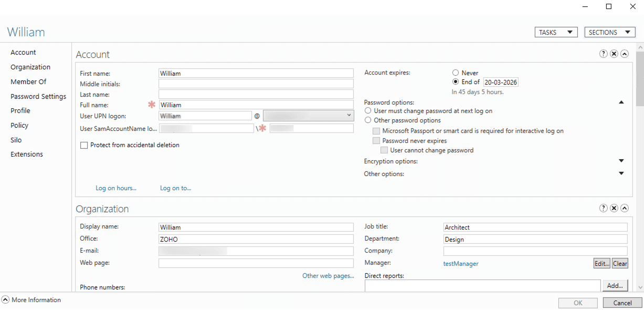The width and height of the screenshot is (644, 310).
Task: Click the Help icon in the Account section
Action: (603, 53)
